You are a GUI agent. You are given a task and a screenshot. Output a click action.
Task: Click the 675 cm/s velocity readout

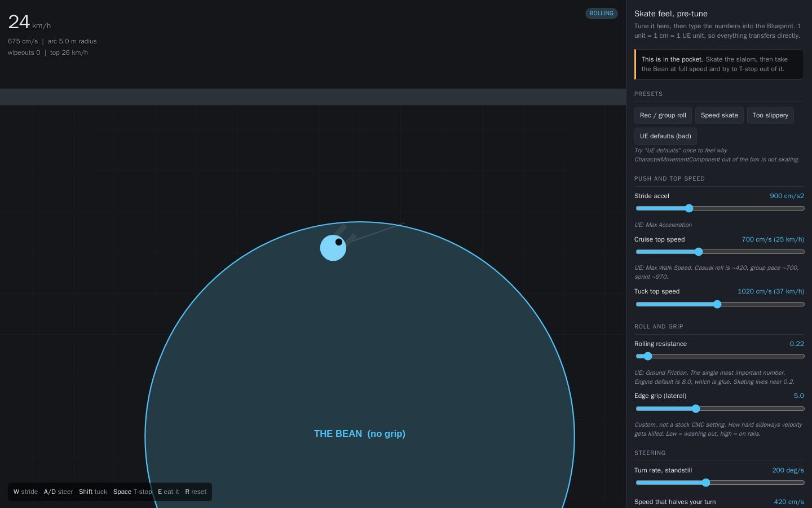pos(23,41)
